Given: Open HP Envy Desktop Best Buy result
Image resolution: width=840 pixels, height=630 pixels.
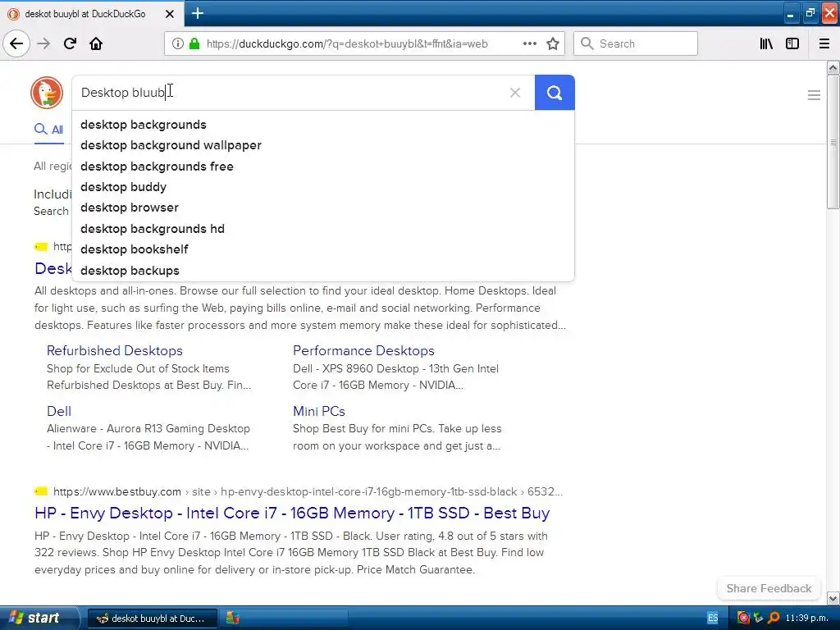Looking at the screenshot, I should click(x=292, y=513).
